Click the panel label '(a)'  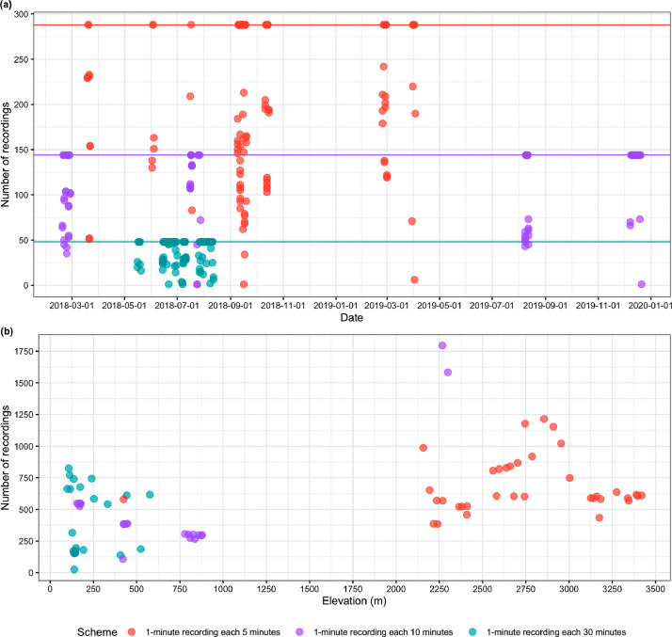coord(6,4)
